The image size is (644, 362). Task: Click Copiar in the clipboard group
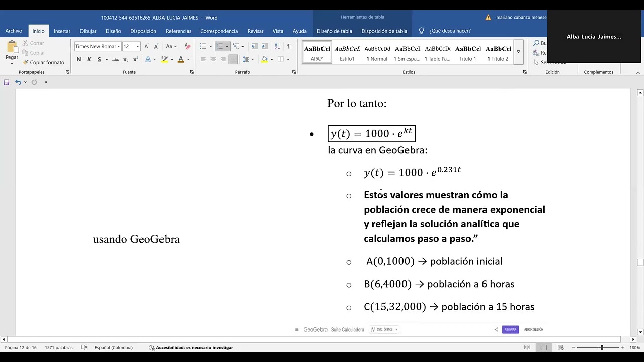(x=33, y=53)
